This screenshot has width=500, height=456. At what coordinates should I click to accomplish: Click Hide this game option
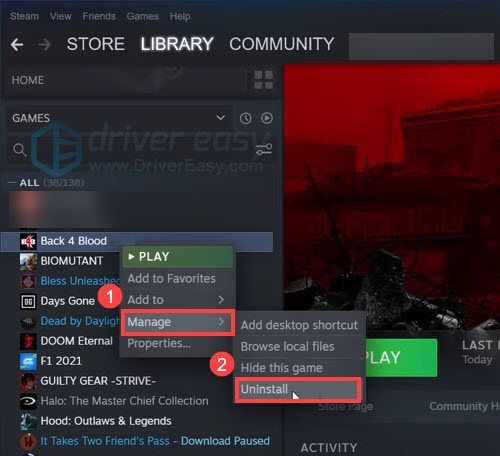[x=282, y=368]
